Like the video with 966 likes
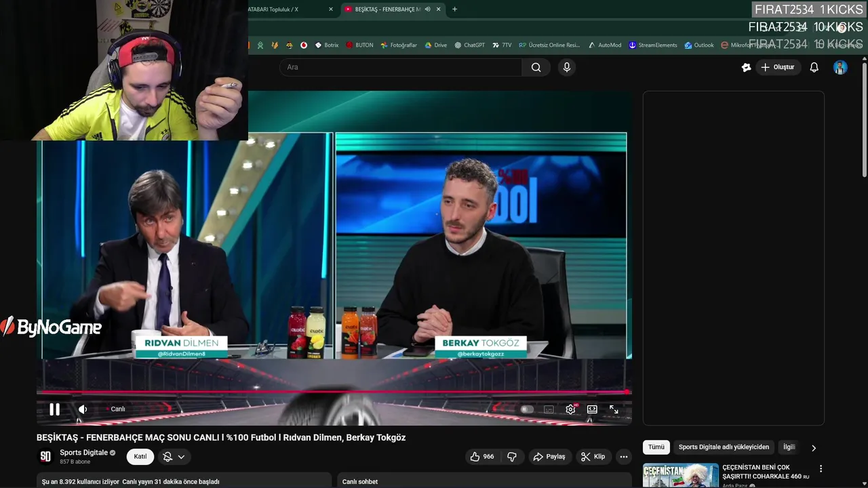The width and height of the screenshot is (868, 488). (x=482, y=457)
